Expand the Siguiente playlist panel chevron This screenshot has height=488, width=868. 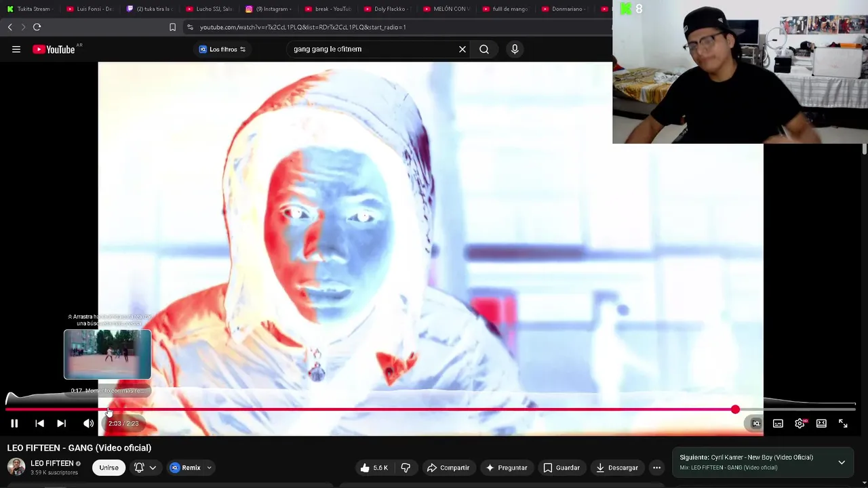coord(842,462)
